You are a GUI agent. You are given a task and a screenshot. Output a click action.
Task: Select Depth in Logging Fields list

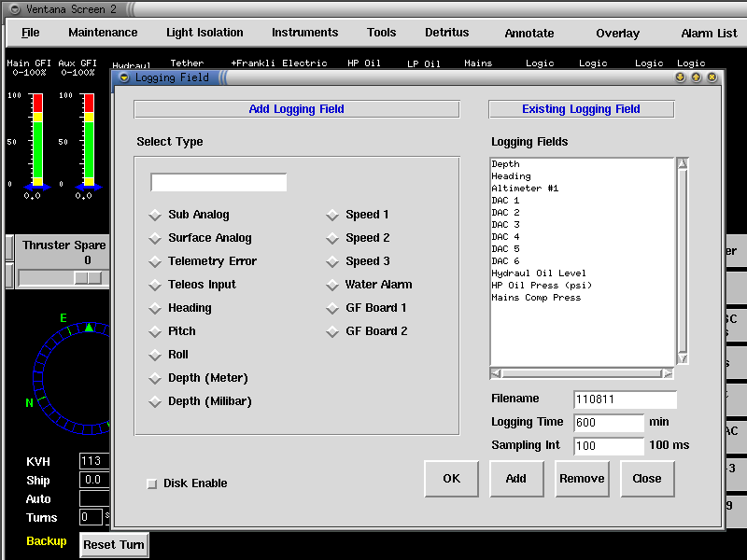(582, 164)
